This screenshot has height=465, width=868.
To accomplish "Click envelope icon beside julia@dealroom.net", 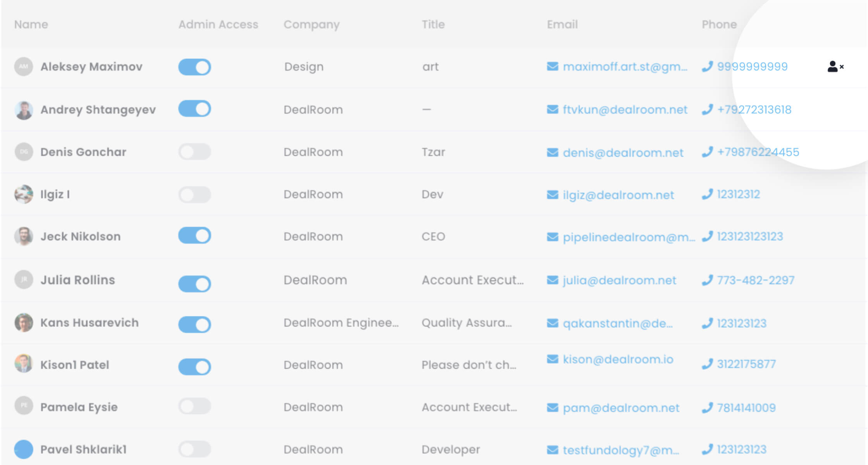I will click(x=552, y=280).
